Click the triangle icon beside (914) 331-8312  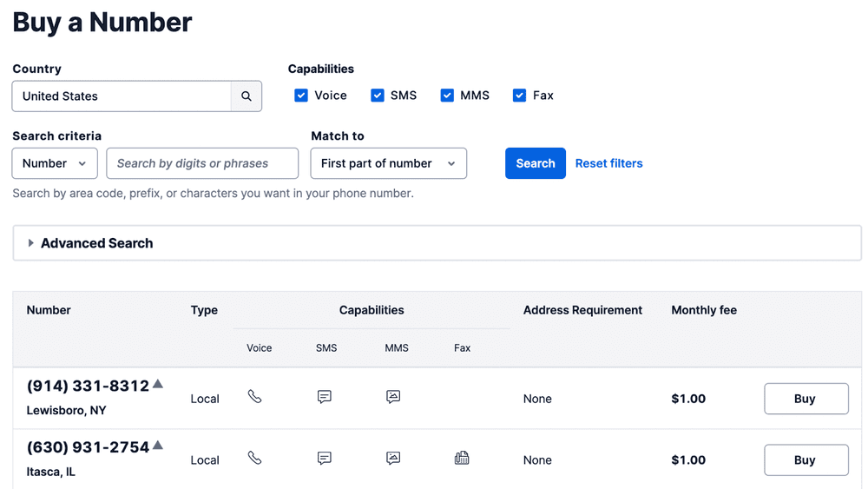[158, 384]
